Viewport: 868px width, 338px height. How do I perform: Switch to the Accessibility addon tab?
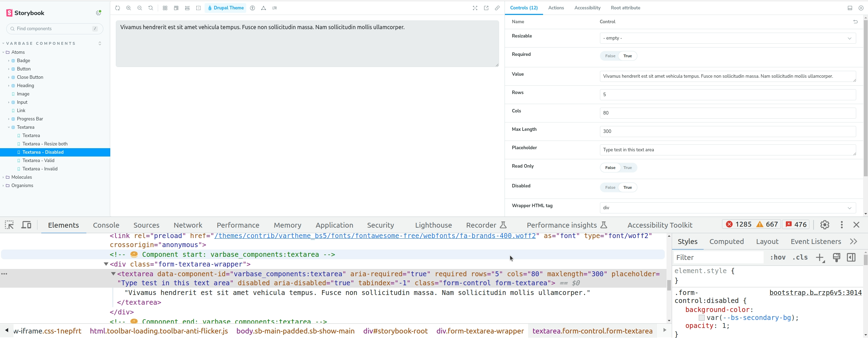tap(587, 8)
